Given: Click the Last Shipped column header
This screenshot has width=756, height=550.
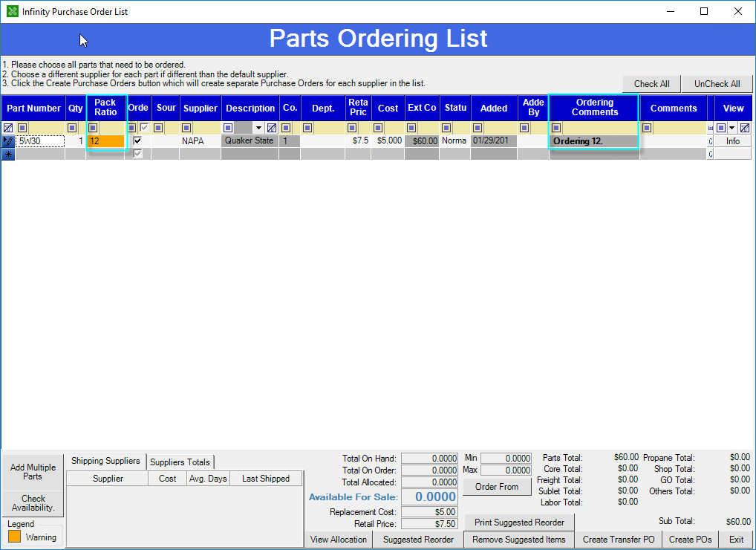Looking at the screenshot, I should click(x=266, y=479).
